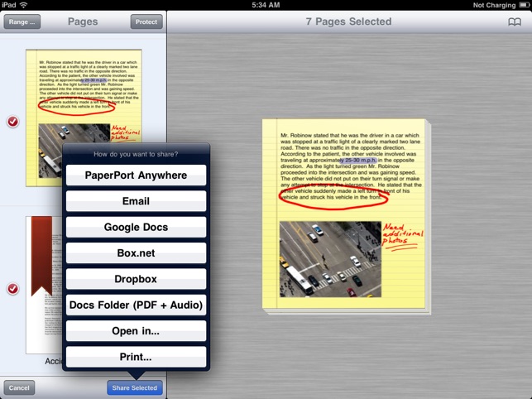Tap the Not Charging status text
Viewport: 532px width, 399px height.
(x=494, y=5)
